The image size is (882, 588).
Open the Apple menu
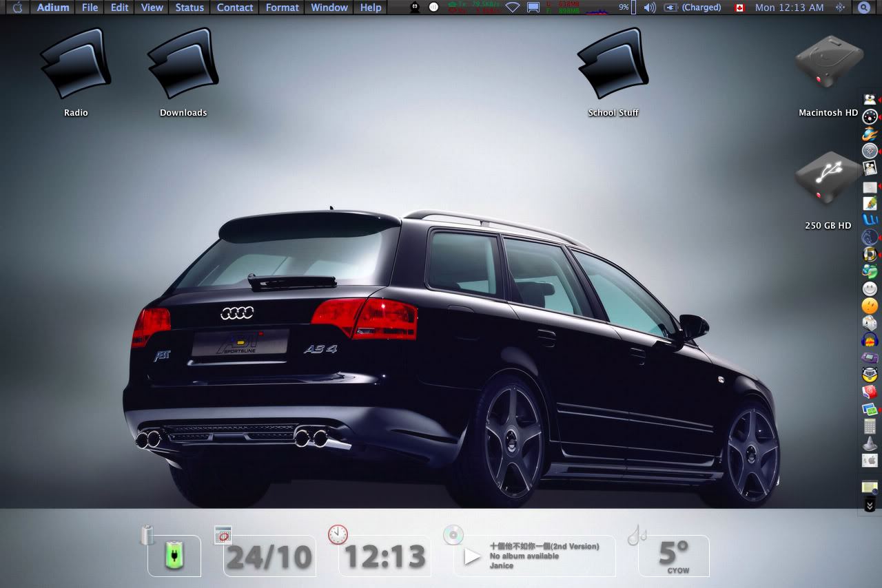point(17,8)
